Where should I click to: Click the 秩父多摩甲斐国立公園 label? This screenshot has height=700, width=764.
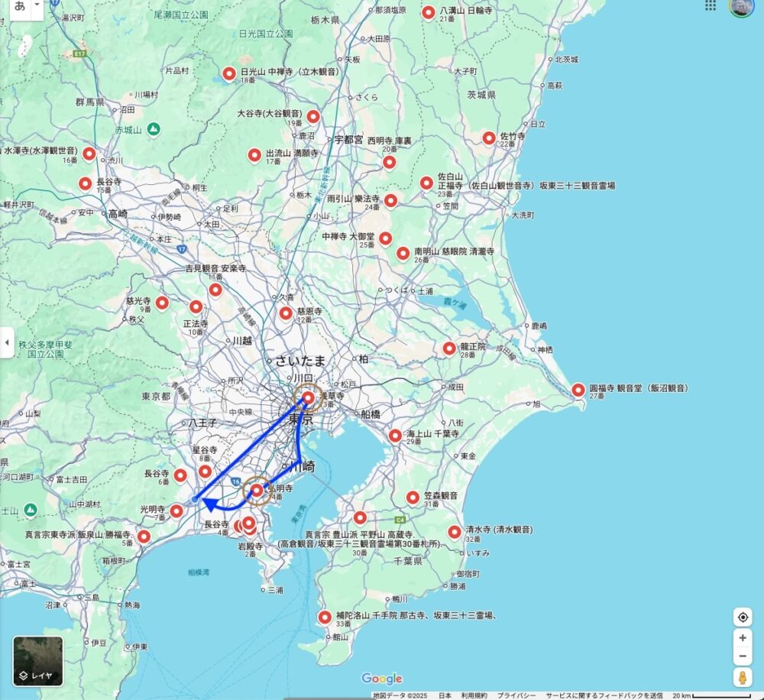coord(45,349)
